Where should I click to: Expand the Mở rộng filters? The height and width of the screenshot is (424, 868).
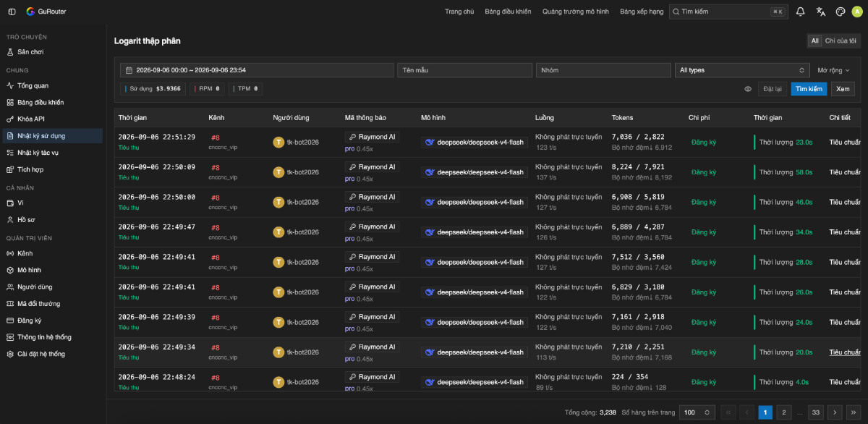click(833, 70)
